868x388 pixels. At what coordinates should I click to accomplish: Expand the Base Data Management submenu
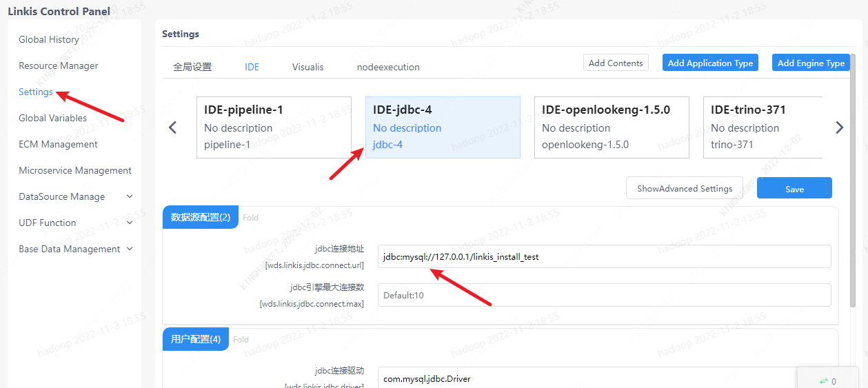point(130,249)
